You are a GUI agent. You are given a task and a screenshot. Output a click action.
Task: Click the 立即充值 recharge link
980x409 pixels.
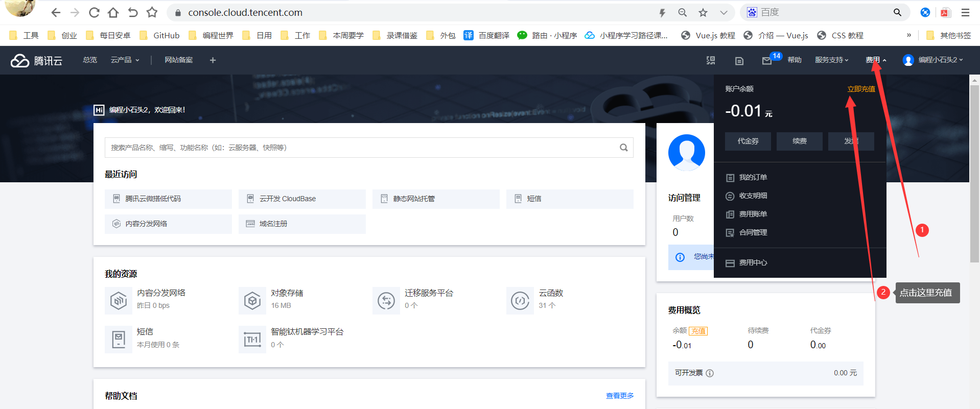861,89
